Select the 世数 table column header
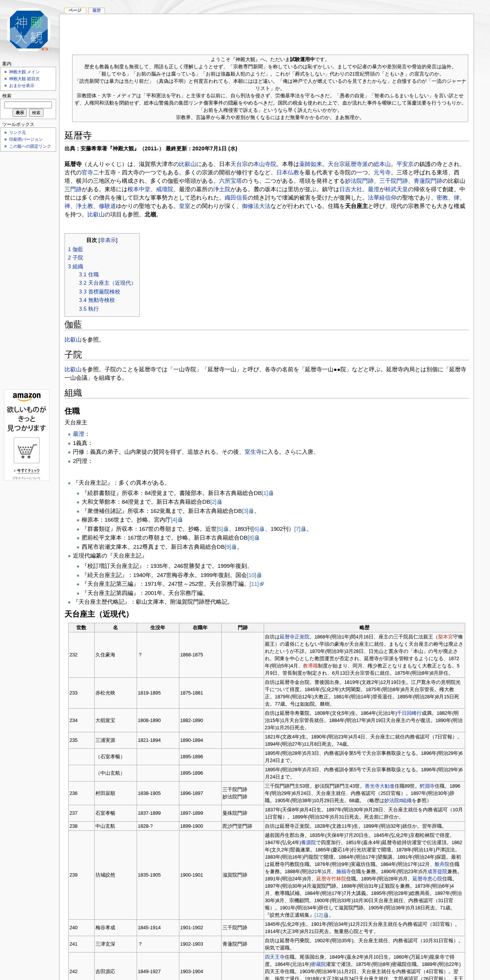This screenshot has height=980, width=490. [81, 628]
